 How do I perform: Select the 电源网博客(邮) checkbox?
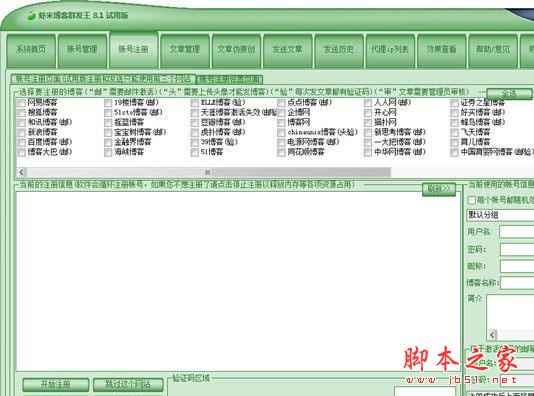[x=281, y=142]
